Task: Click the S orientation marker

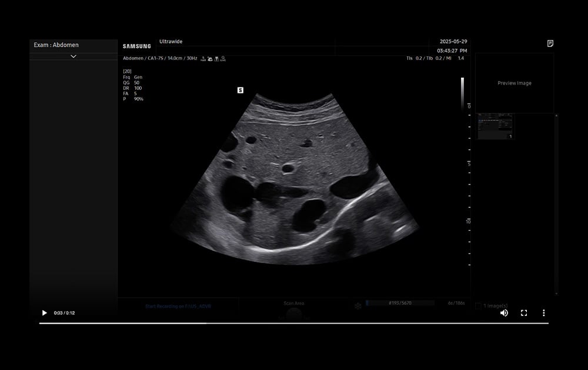Action: point(240,90)
